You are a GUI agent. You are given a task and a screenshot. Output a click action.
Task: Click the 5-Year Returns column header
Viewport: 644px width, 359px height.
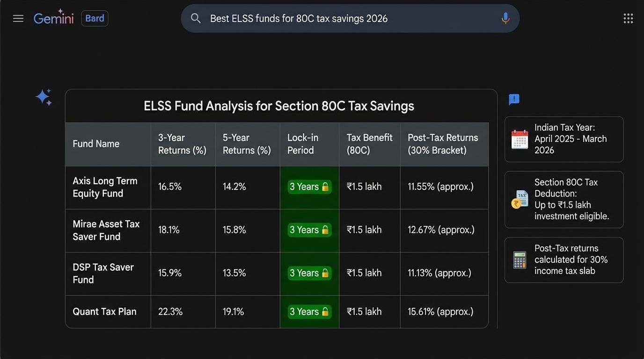click(246, 144)
